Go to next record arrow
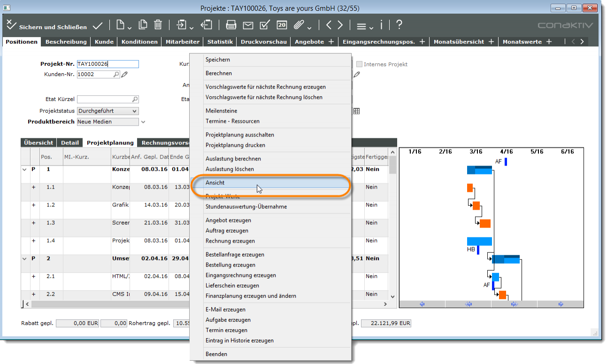Image resolution: width=607 pixels, height=364 pixels. [340, 25]
